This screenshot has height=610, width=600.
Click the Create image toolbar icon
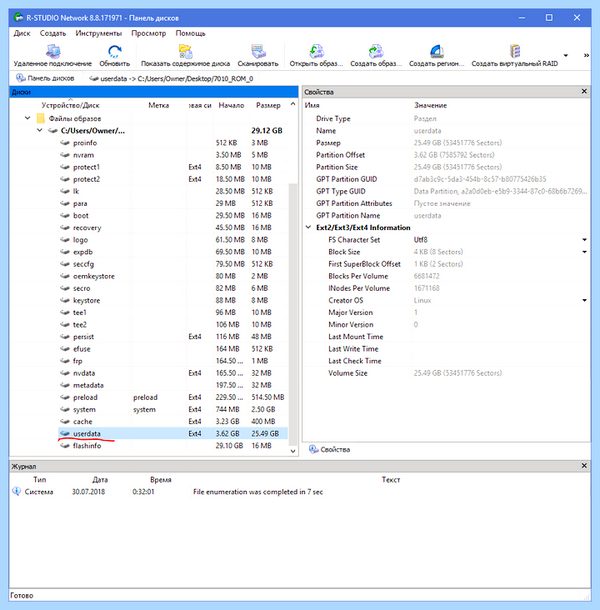[376, 51]
